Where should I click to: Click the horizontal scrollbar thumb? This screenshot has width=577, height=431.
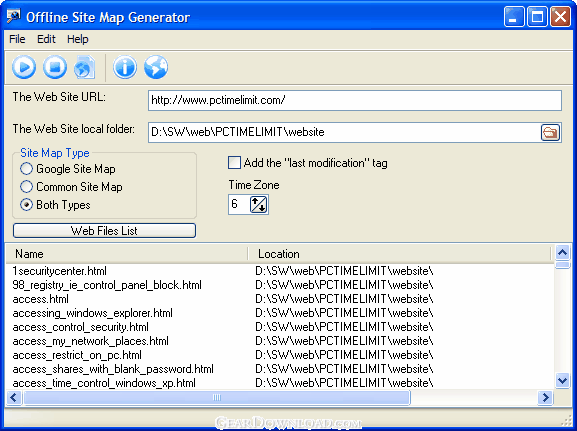[x=217, y=398]
